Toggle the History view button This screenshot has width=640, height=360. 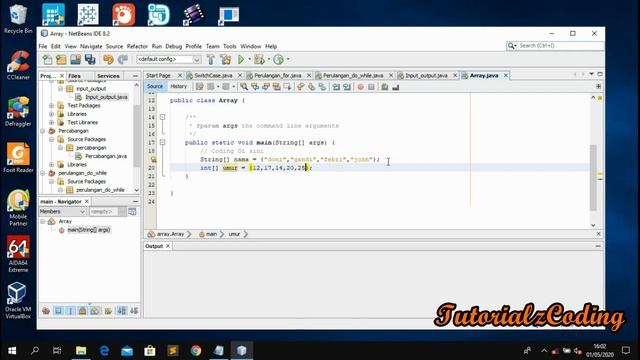click(x=178, y=87)
